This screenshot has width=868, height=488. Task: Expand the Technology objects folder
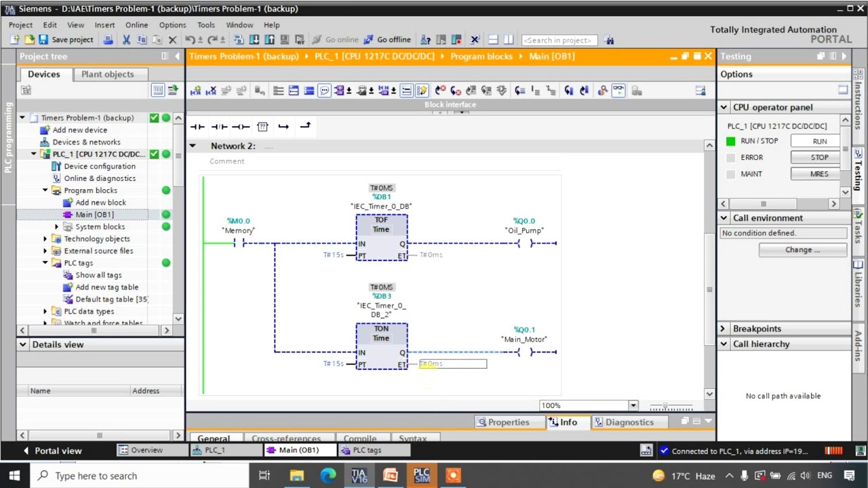[x=45, y=239]
